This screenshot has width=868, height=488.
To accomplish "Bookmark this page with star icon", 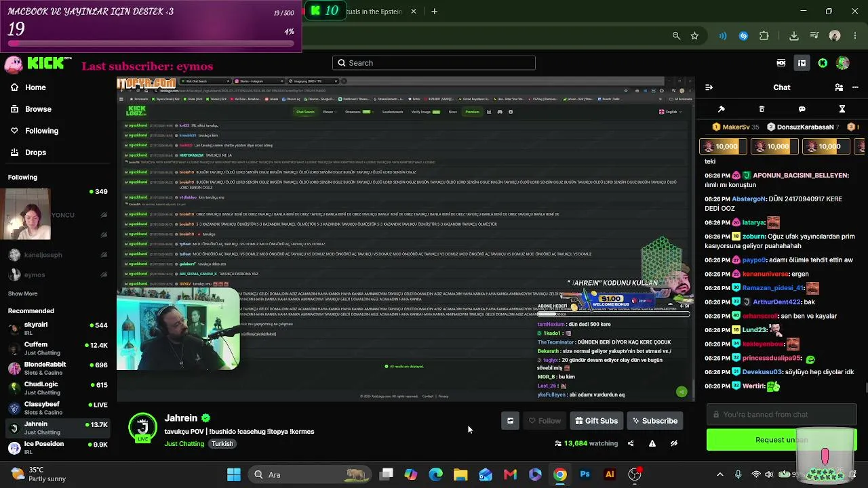I will [694, 36].
